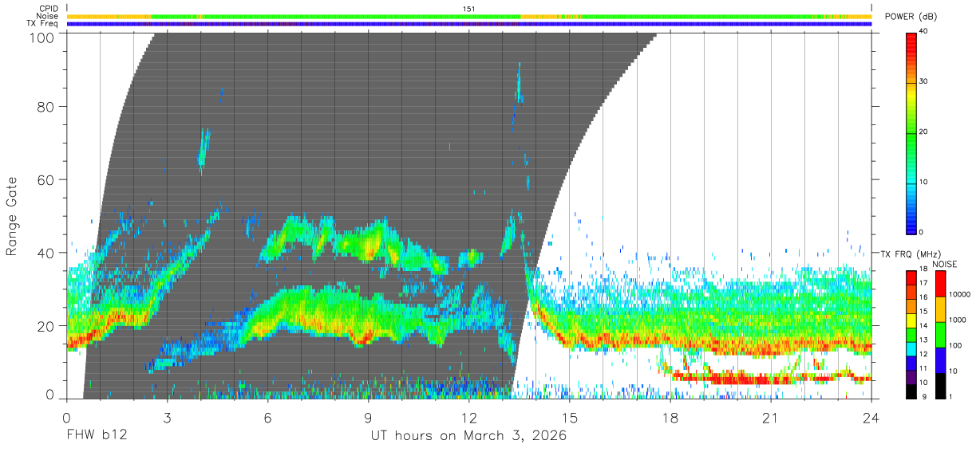Click the CPID value '151'
Image resolution: width=980 pixels, height=452 pixels.
pos(469,9)
